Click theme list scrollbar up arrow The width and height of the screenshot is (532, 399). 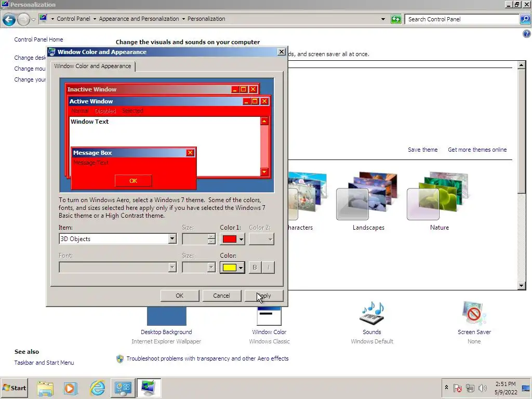[x=522, y=65]
